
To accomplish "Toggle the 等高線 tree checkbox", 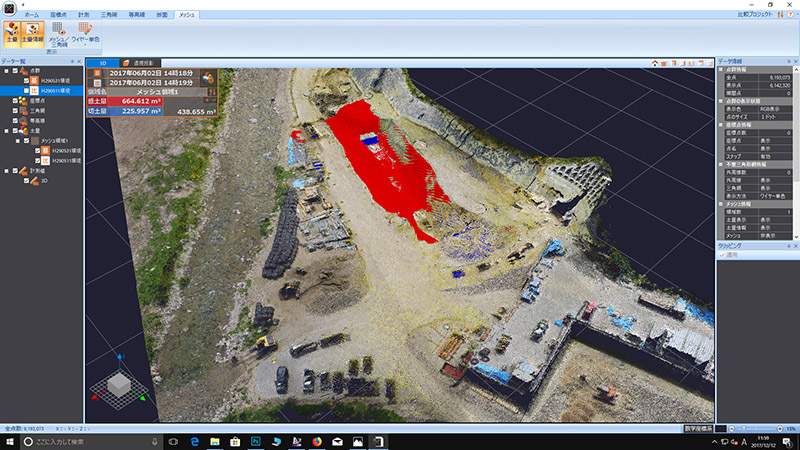I will (15, 121).
